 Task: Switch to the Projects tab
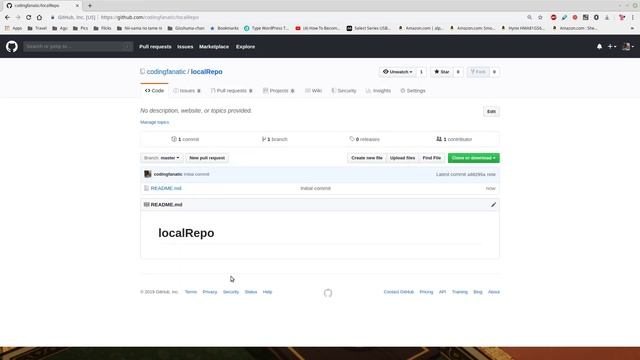click(x=279, y=91)
